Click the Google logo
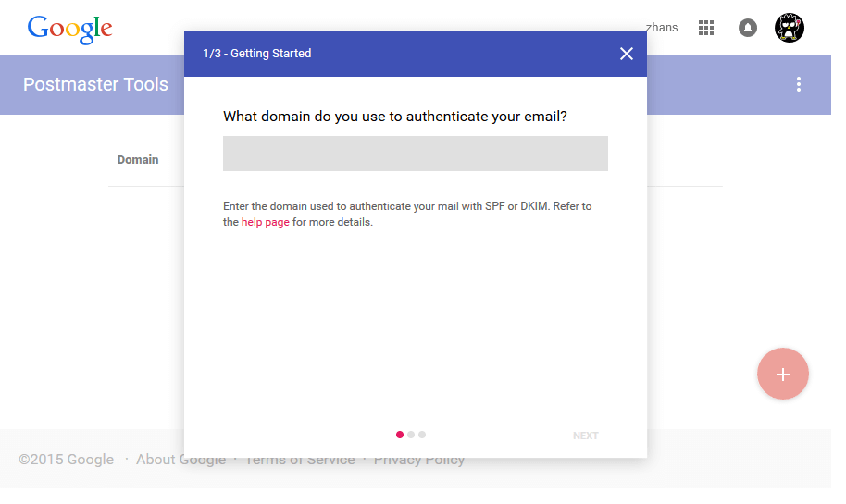 click(x=69, y=29)
